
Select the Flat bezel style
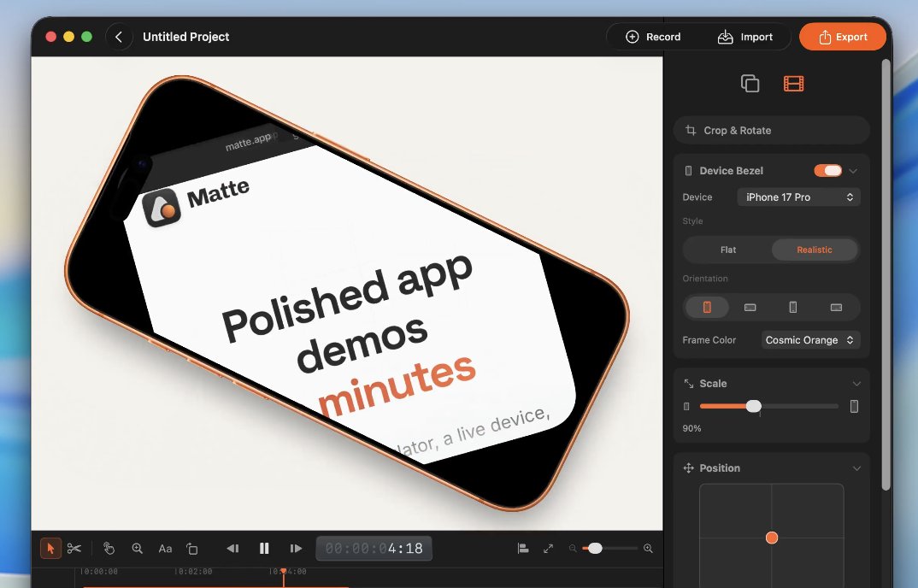(x=727, y=250)
